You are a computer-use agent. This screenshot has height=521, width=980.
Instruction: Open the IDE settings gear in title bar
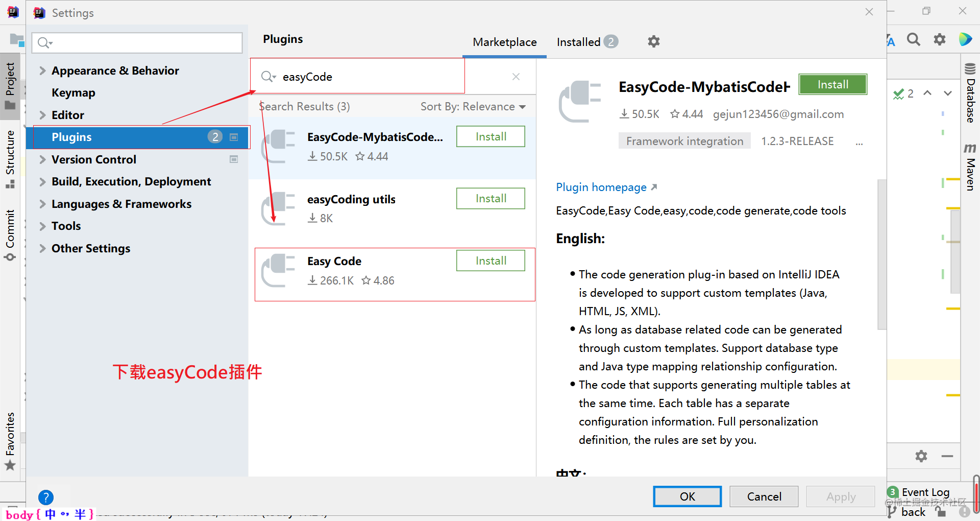tap(939, 39)
